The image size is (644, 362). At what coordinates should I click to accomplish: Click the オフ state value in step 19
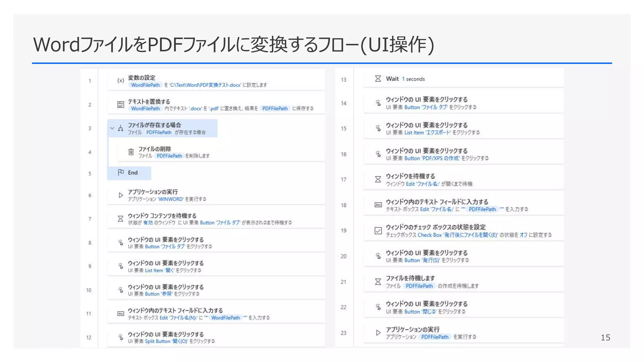coord(523,235)
